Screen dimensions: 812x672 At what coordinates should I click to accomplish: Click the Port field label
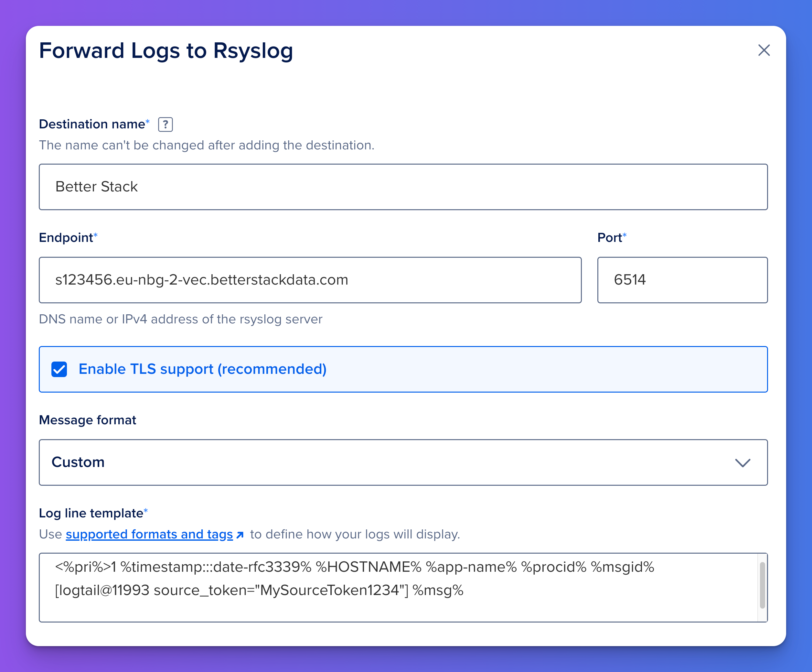pos(609,238)
